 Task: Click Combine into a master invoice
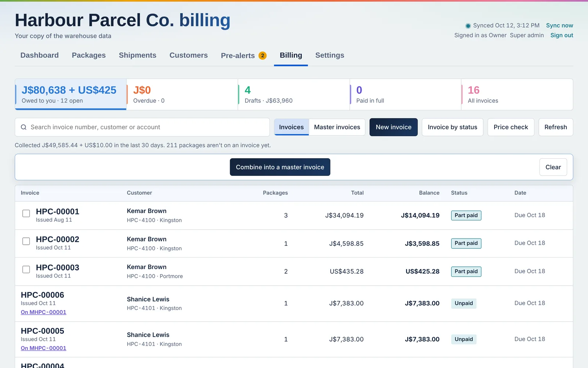(x=280, y=167)
